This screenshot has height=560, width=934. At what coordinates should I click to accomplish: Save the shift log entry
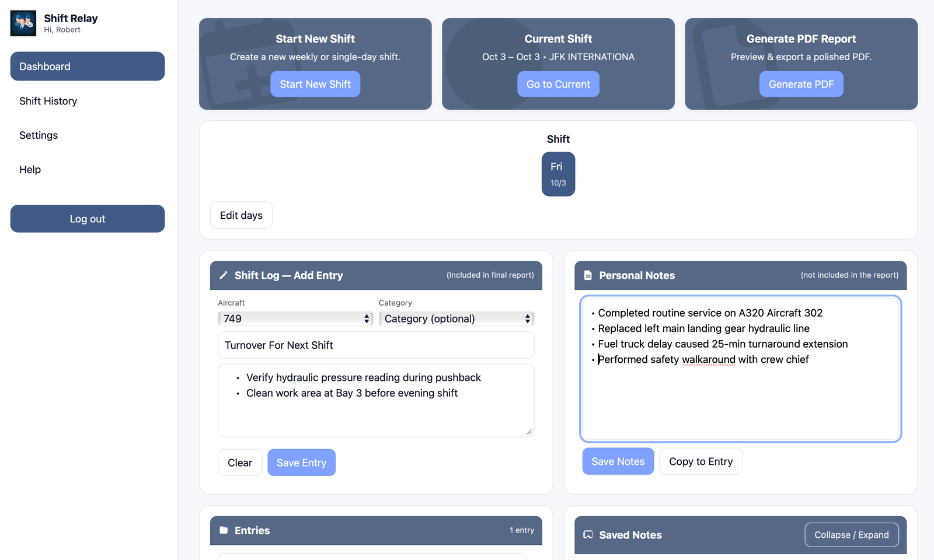point(301,462)
